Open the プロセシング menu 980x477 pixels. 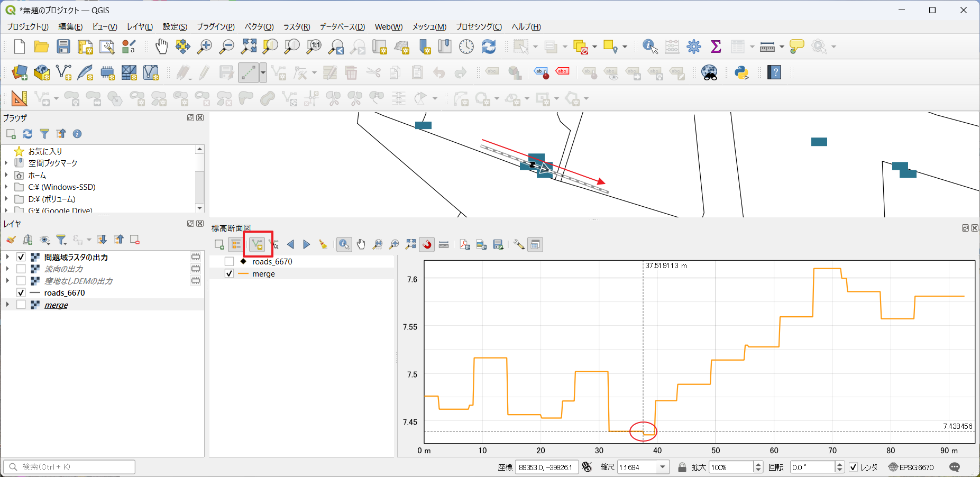point(479,26)
